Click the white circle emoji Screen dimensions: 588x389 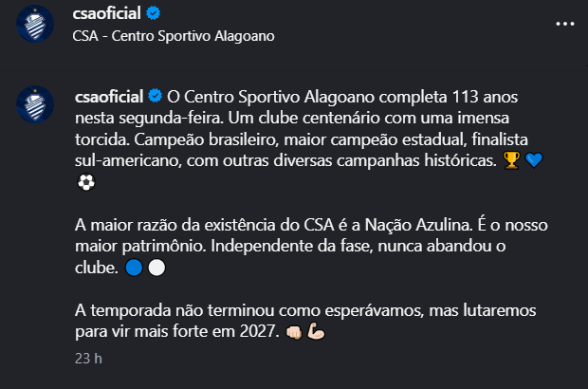156,268
